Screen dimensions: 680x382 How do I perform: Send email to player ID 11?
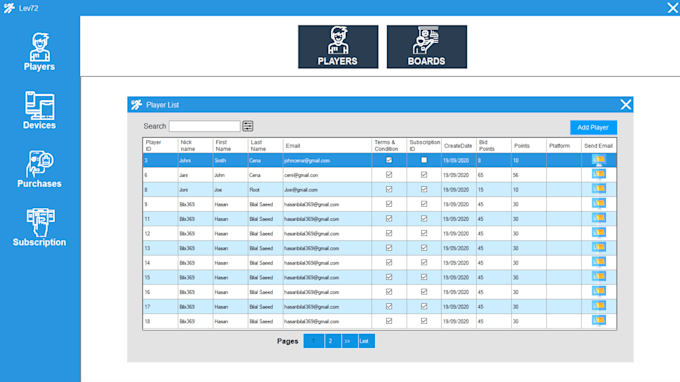599,219
